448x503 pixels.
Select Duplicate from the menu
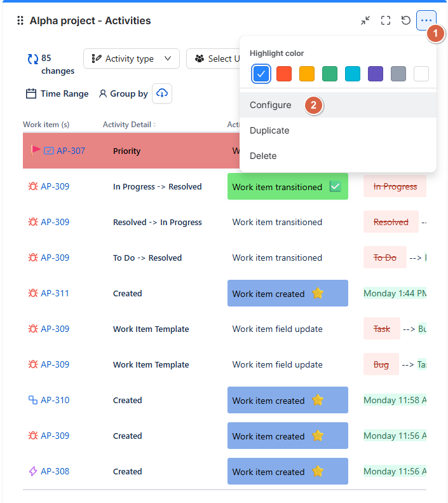(x=338, y=130)
